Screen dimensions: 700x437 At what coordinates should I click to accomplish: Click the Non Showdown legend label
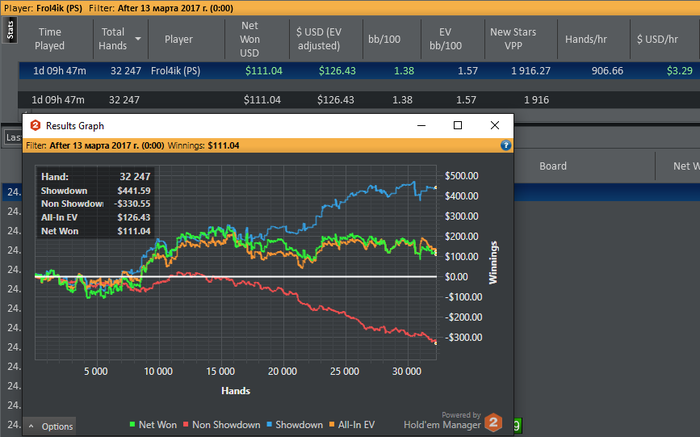coord(226,425)
